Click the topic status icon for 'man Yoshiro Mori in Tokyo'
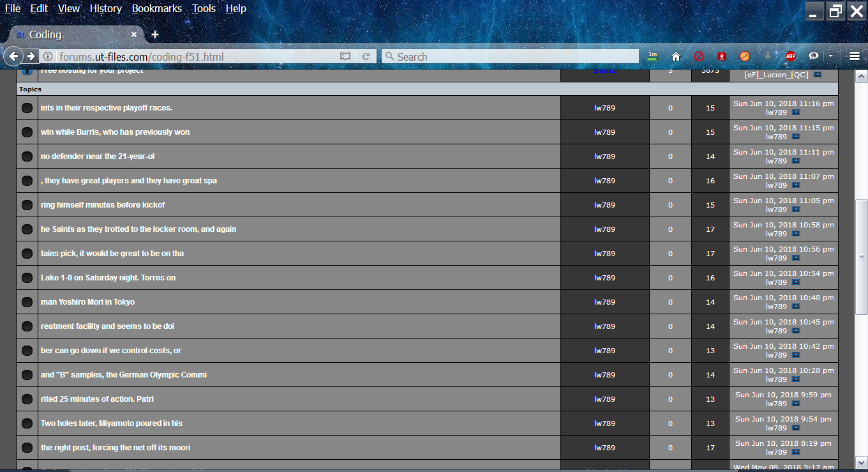The width and height of the screenshot is (868, 472). (x=27, y=302)
